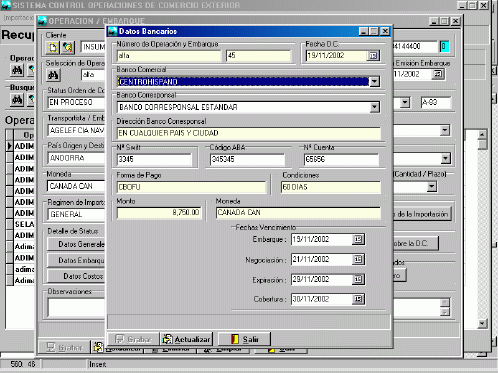Click Código ABA field 345345
The width and height of the screenshot is (498, 373).
[248, 159]
